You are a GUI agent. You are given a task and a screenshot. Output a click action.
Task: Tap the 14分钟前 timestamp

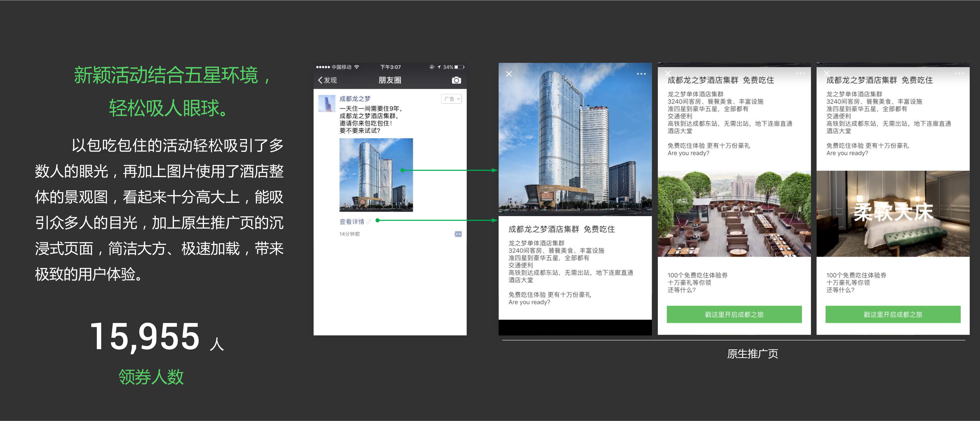[x=349, y=234]
